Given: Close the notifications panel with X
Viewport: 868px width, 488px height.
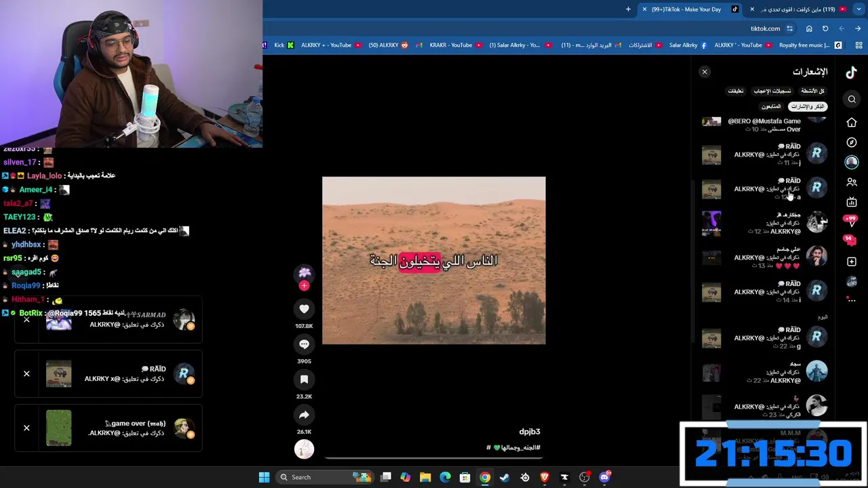Looking at the screenshot, I should [x=705, y=72].
